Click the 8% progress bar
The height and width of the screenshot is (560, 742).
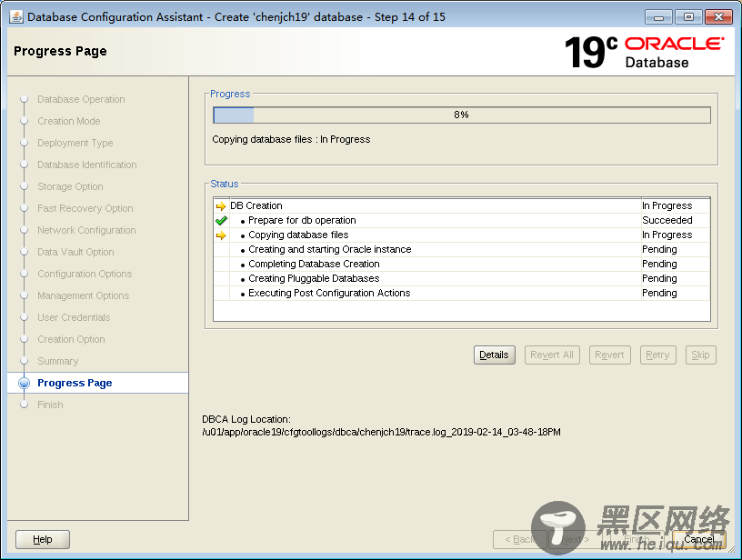tap(462, 115)
